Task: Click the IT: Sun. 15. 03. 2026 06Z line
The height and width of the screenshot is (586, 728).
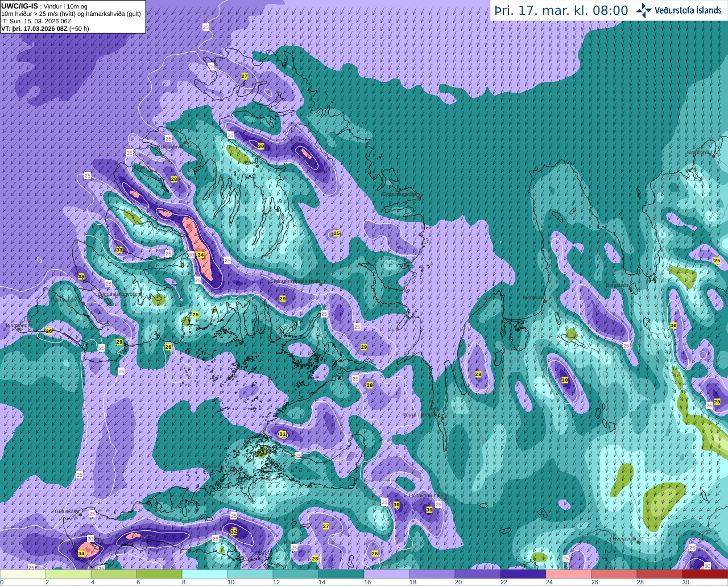Action: coord(36,21)
